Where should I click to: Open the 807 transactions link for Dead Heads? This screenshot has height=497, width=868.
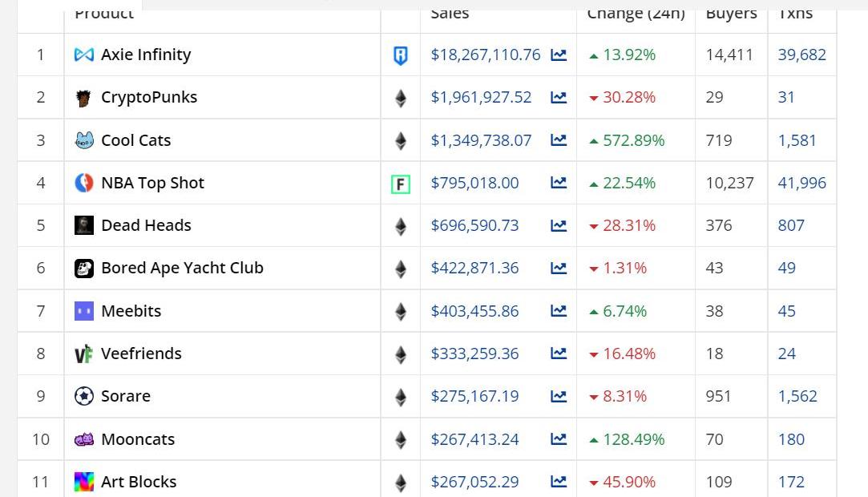point(791,225)
